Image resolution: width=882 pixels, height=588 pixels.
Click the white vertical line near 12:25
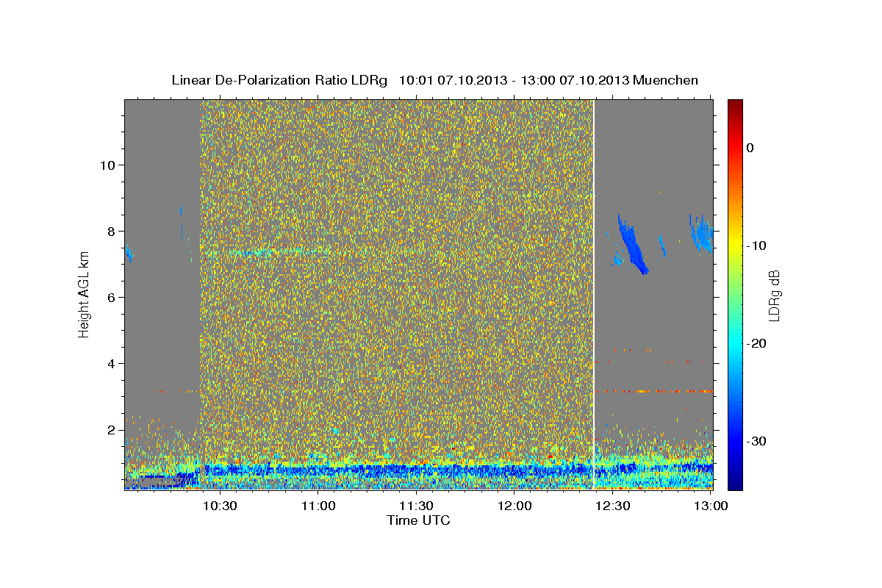[594, 294]
